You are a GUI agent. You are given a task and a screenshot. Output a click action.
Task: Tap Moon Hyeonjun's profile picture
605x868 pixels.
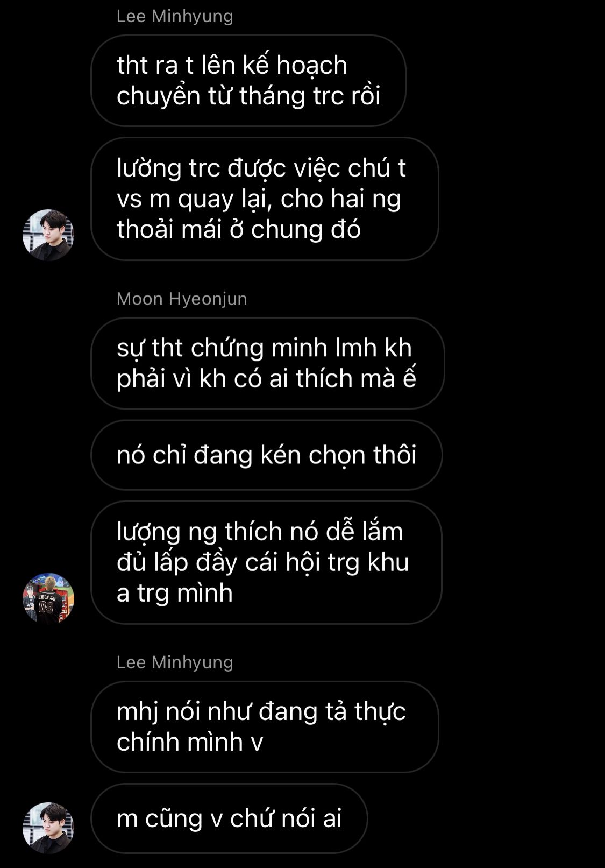coord(48,598)
